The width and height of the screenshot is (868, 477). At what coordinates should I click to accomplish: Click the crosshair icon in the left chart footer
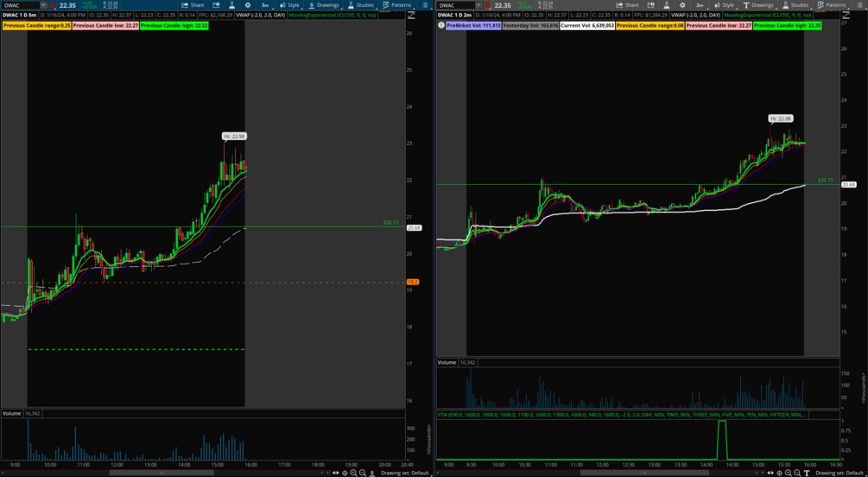point(345,473)
